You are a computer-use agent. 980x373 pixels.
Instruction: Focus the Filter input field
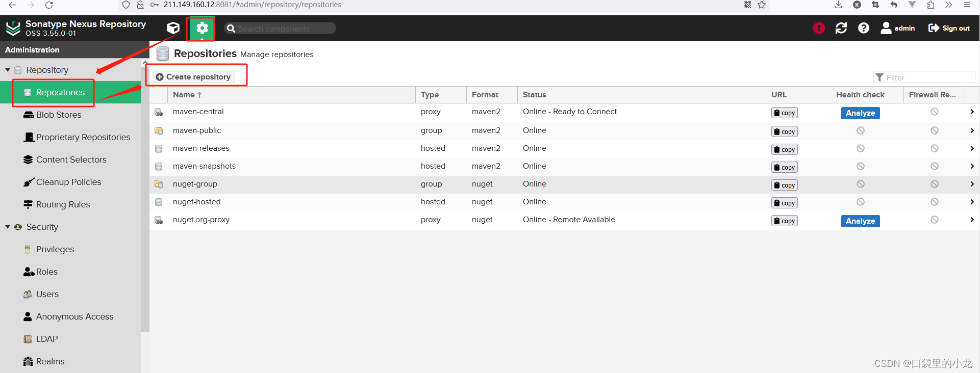coord(924,77)
